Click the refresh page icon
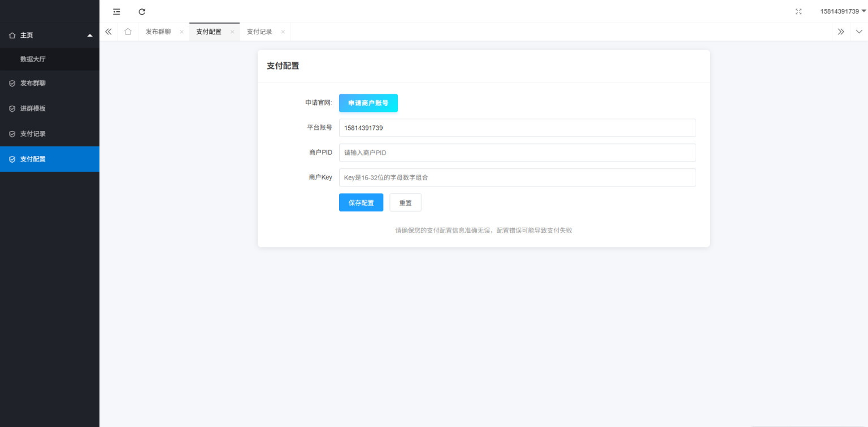The width and height of the screenshot is (868, 427). [x=142, y=11]
